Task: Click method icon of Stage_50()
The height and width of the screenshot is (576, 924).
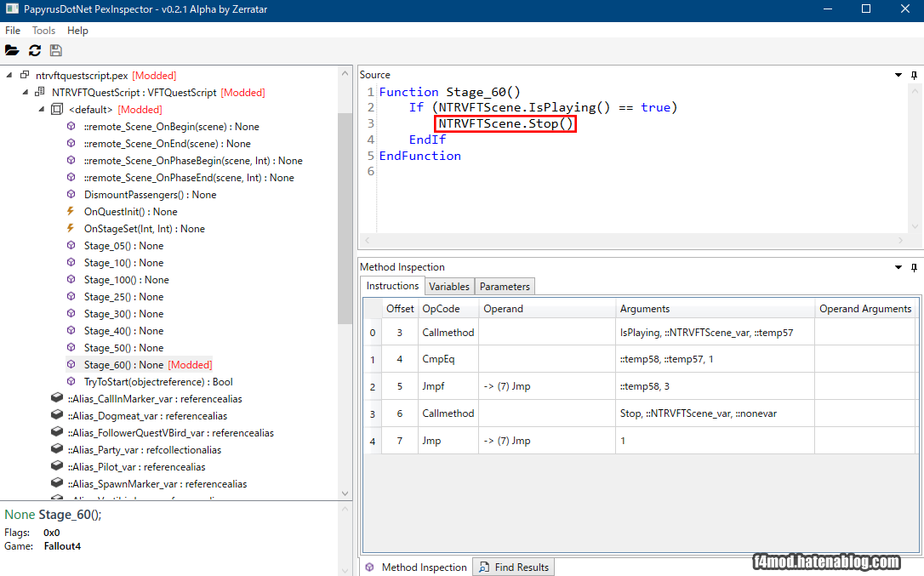Action: coord(71,347)
